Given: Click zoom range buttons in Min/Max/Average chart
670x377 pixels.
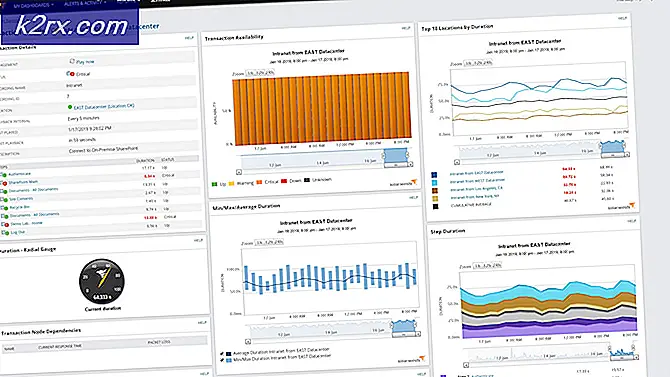Looking at the screenshot, I should point(269,242).
